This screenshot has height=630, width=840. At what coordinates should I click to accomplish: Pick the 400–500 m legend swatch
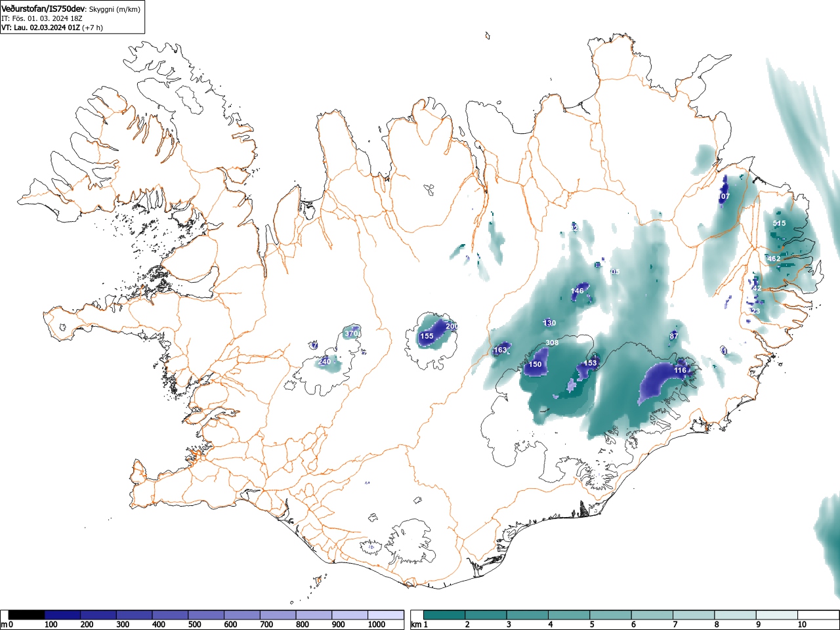pos(171,615)
